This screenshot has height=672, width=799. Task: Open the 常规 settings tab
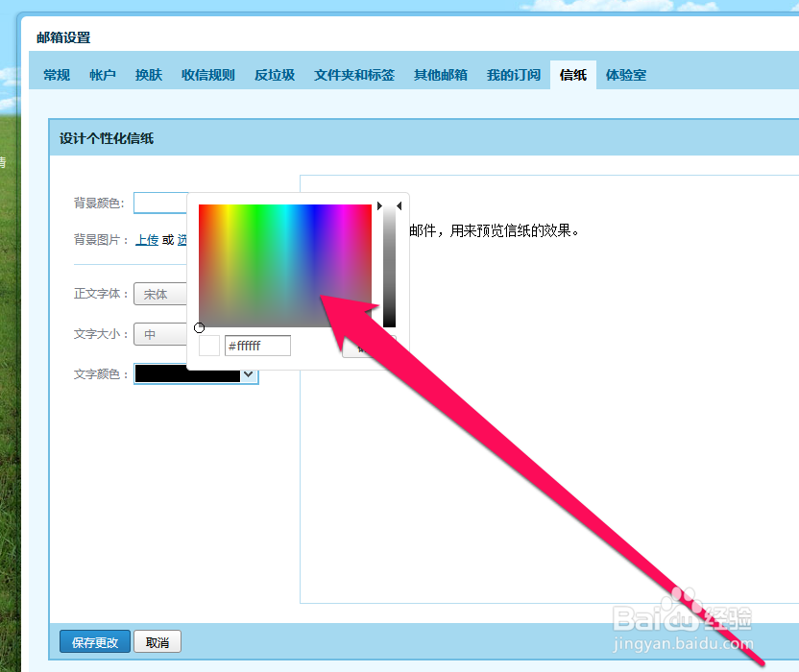pos(57,76)
